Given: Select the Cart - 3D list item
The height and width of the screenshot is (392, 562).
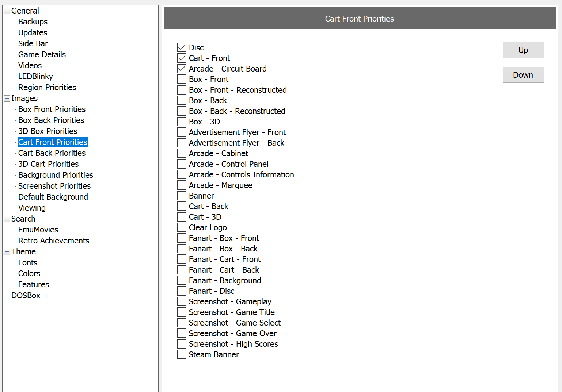Looking at the screenshot, I should click(x=205, y=217).
